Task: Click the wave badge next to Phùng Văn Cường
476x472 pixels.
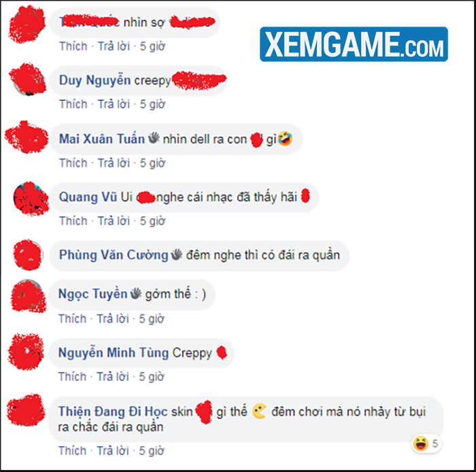Action: coord(177,254)
